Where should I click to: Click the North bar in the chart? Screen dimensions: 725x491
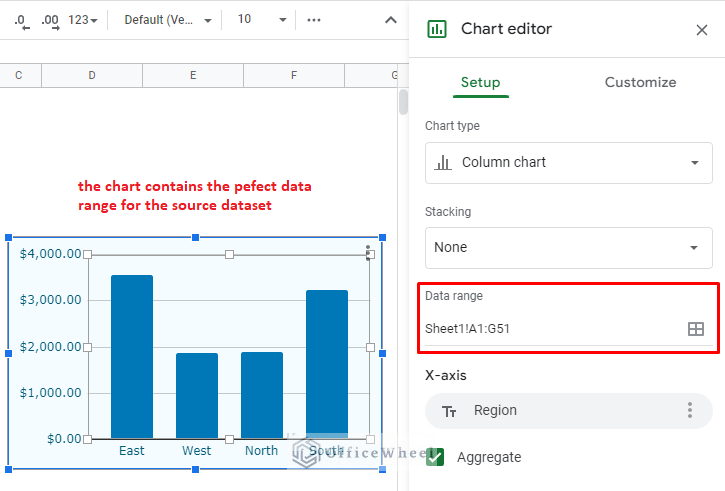[262, 395]
